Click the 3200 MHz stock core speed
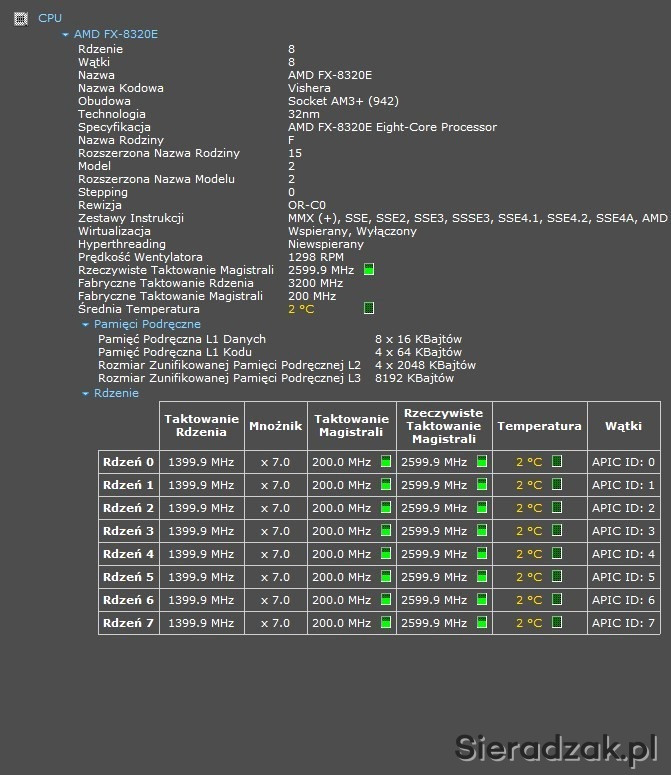 tap(315, 283)
